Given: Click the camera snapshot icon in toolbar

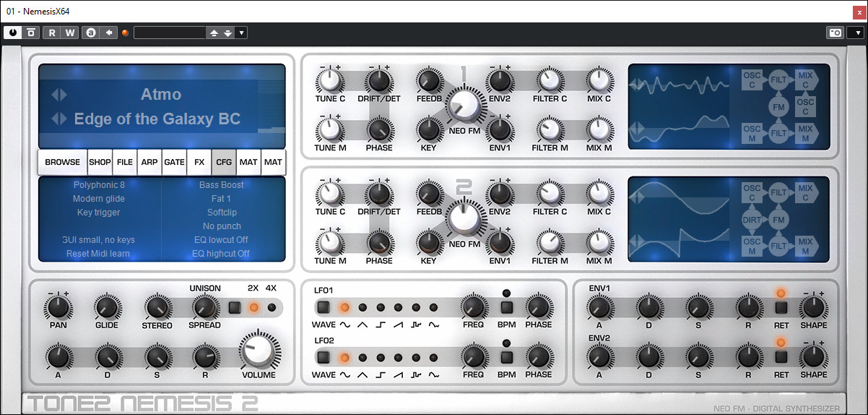Looking at the screenshot, I should pos(835,33).
